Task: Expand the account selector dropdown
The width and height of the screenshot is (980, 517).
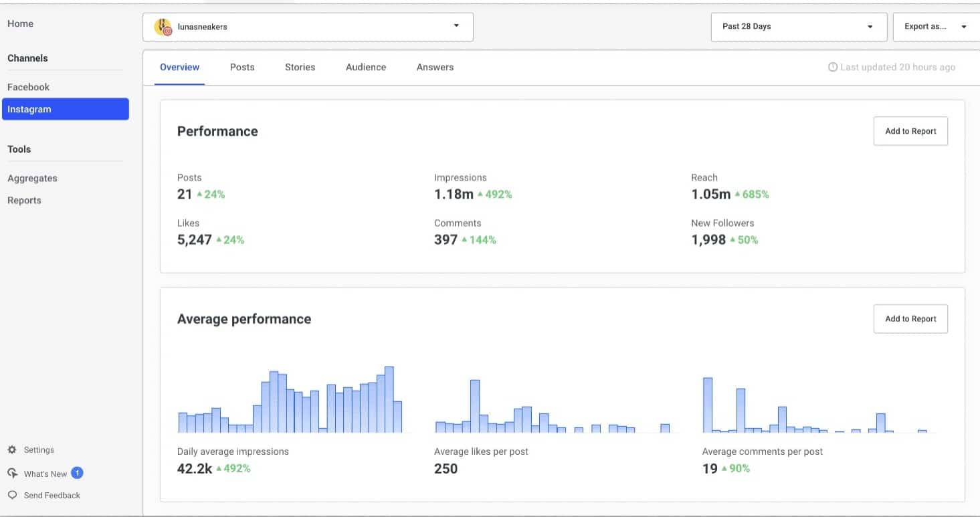Action: [x=457, y=26]
